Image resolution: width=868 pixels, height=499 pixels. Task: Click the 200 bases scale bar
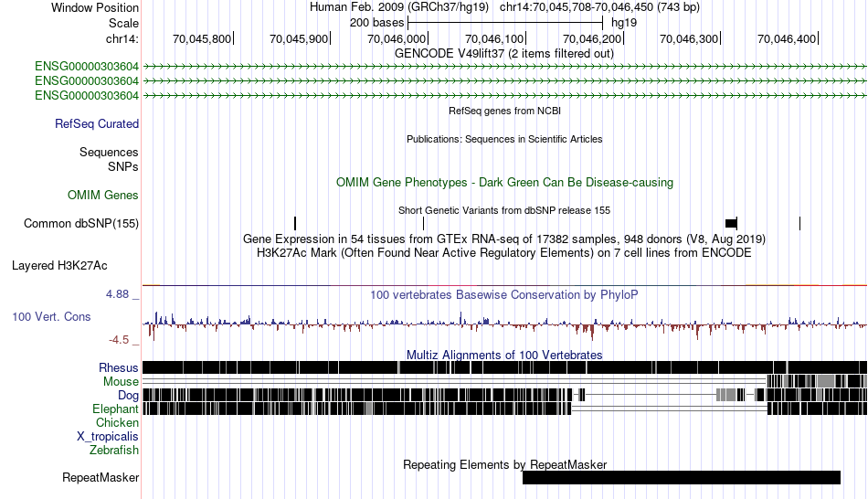click(505, 23)
